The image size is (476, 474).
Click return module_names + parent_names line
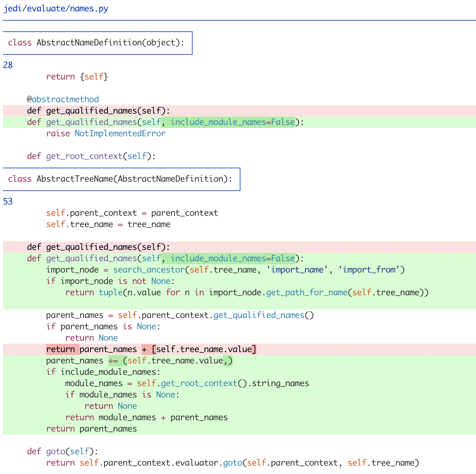click(147, 417)
